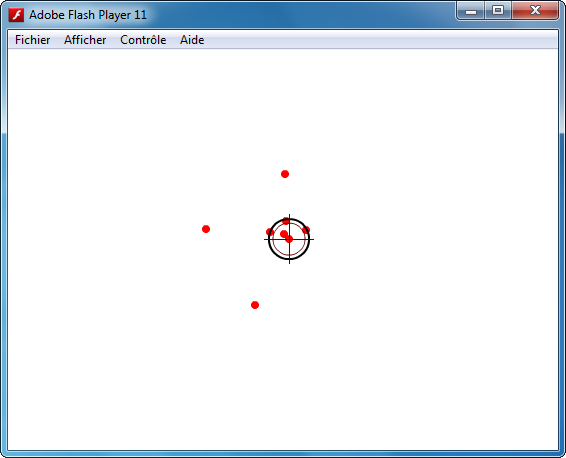Click the lower end of crosshair vertical line
The width and height of the screenshot is (566, 458).
[289, 262]
